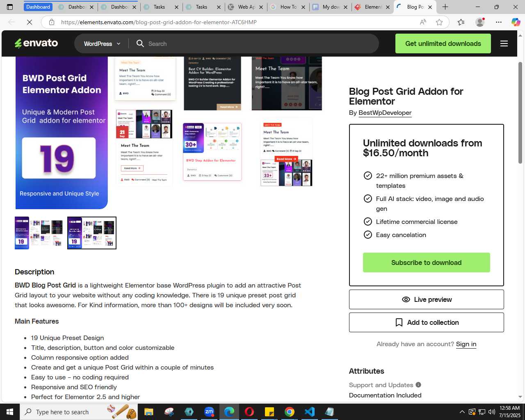This screenshot has height=420, width=525.
Task: Open the Live preview button
Action: pos(426,299)
